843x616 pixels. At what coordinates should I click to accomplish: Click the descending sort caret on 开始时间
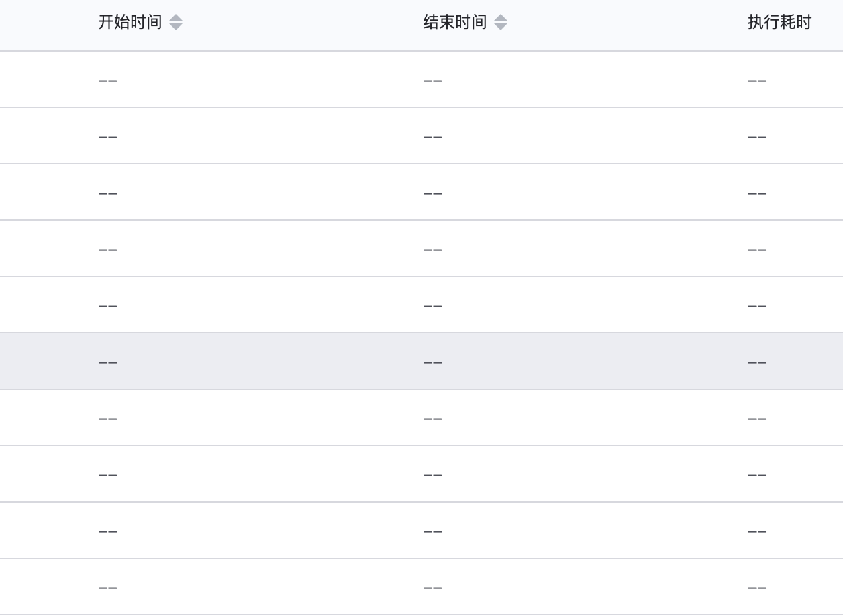tap(175, 26)
